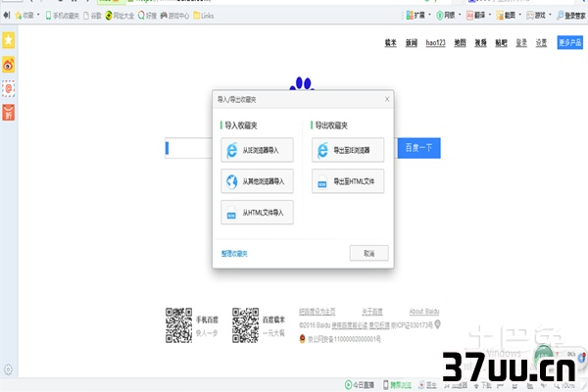588x392 pixels.
Task: Click the 百度糯米 QR code
Action: pyautogui.click(x=245, y=325)
